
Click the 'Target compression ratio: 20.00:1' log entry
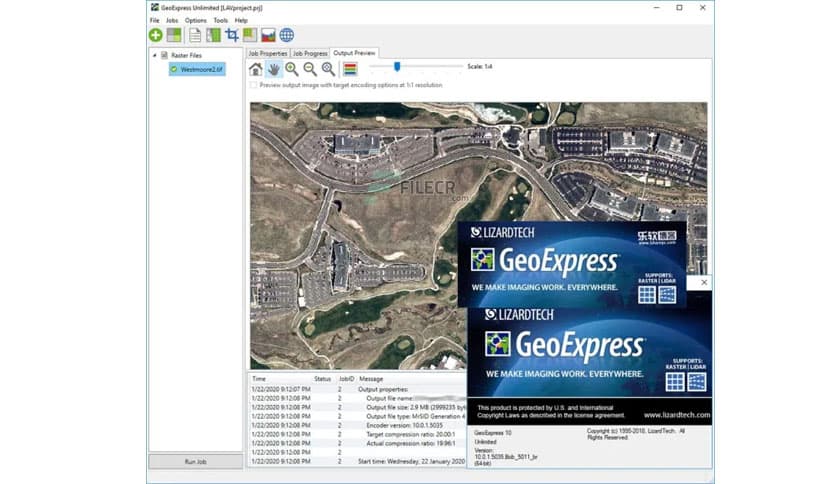click(x=411, y=434)
